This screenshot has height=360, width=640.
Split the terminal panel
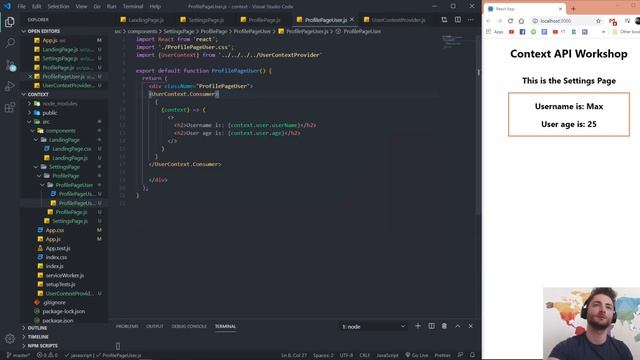[431, 326]
